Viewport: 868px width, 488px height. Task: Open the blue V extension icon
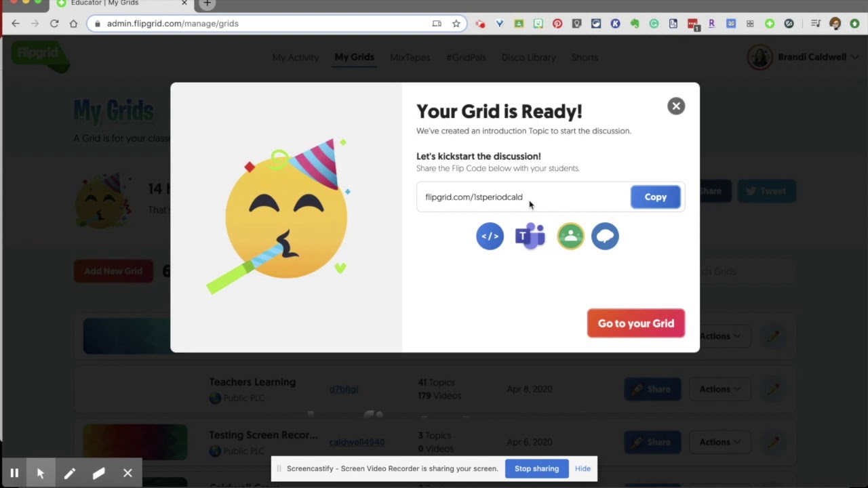click(500, 23)
